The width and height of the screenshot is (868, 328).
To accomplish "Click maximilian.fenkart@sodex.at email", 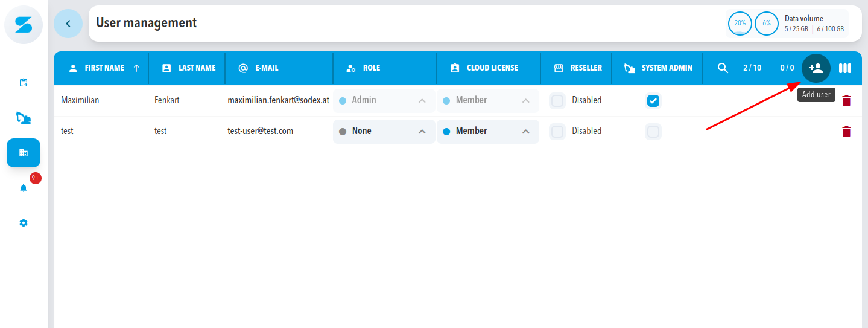I will click(x=278, y=100).
